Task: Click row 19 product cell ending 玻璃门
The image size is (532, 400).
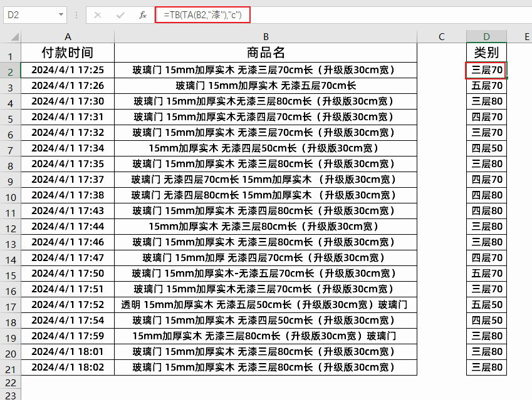Action: (x=266, y=336)
